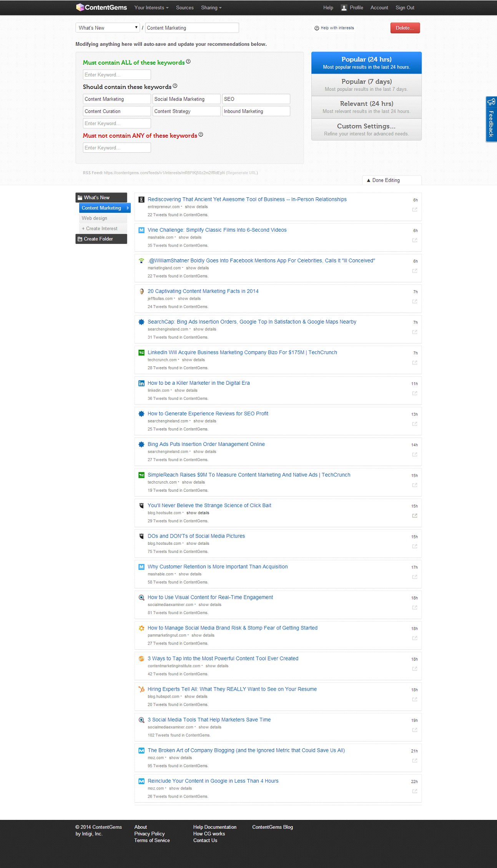Share the SearchCap Bing Ads article
The image size is (497, 868).
415,332
